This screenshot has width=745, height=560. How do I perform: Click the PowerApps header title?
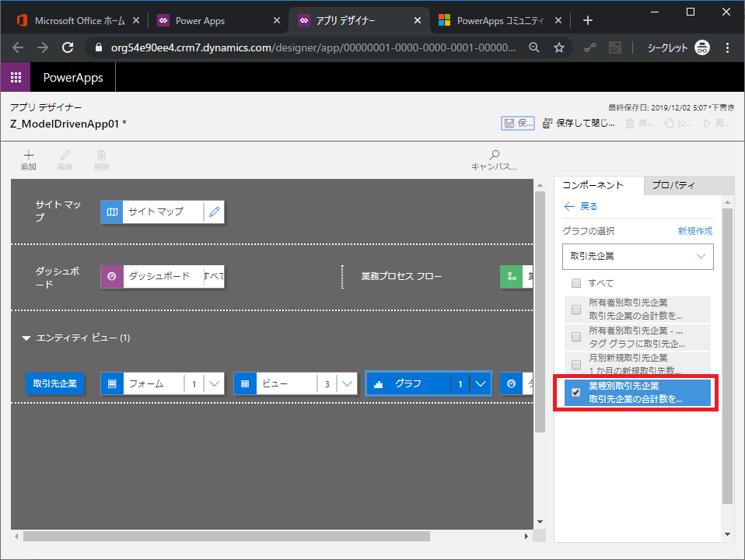(x=73, y=78)
